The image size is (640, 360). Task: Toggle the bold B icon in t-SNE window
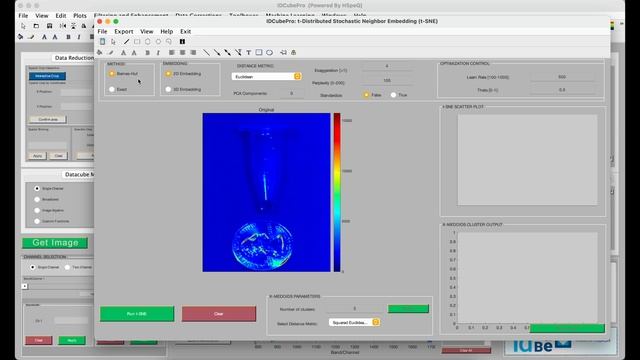(148, 53)
